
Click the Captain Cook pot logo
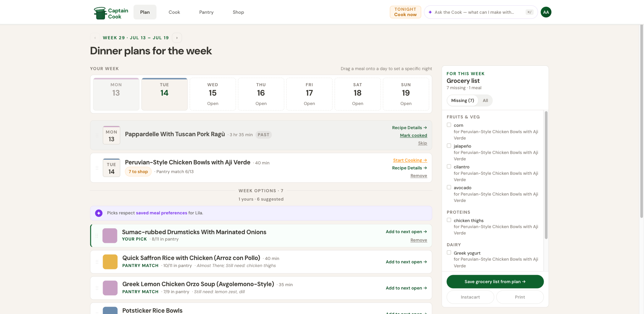point(100,13)
